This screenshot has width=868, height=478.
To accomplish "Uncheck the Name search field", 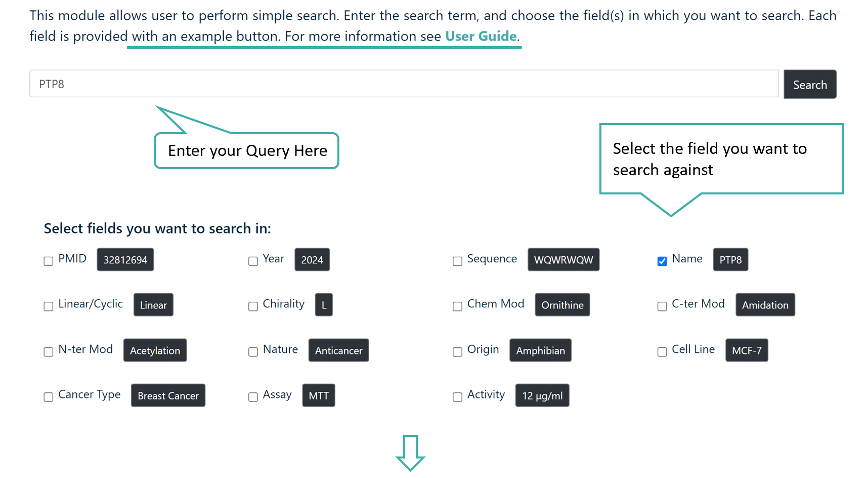I will (662, 261).
